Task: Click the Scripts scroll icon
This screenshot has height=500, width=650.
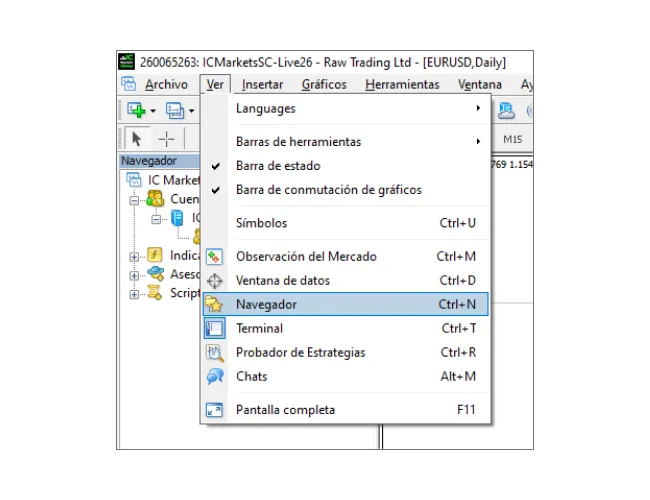Action: click(155, 293)
